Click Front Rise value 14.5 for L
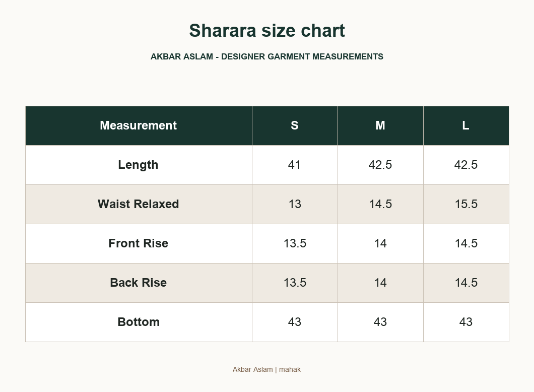534x392 pixels. [466, 243]
